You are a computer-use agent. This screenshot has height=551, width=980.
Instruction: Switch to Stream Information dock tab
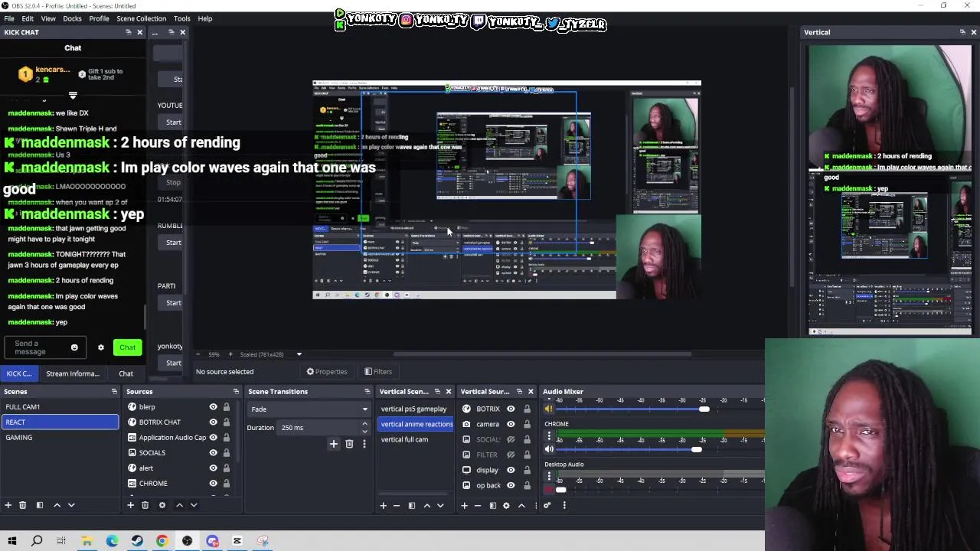click(x=73, y=373)
